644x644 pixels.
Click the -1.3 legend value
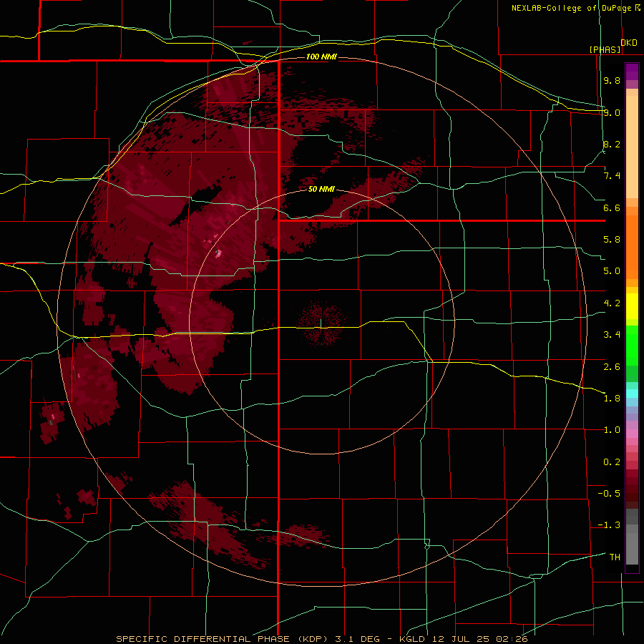tap(609, 525)
